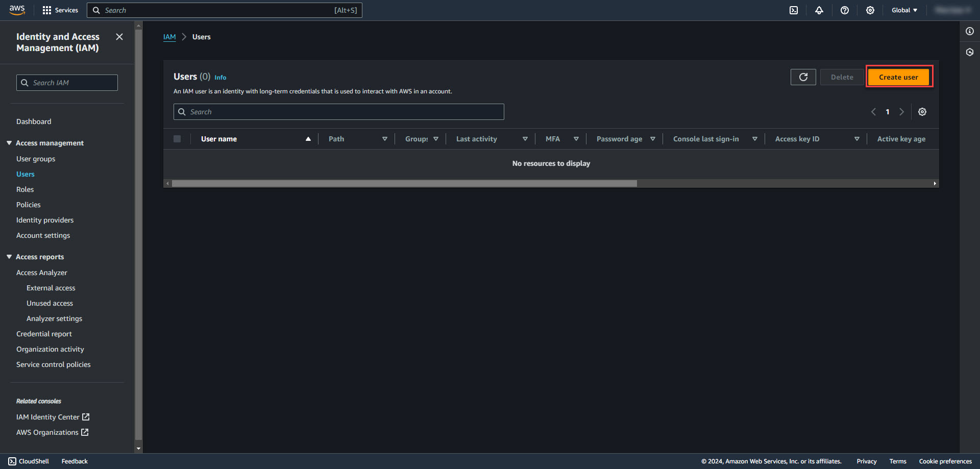The height and width of the screenshot is (469, 980).
Task: Open the CloudShell icon in top bar
Action: point(794,10)
